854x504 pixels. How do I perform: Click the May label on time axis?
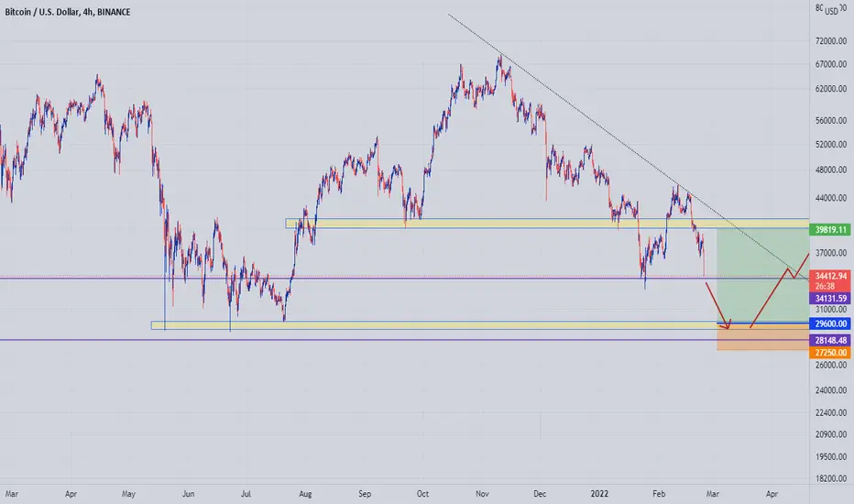coord(128,494)
